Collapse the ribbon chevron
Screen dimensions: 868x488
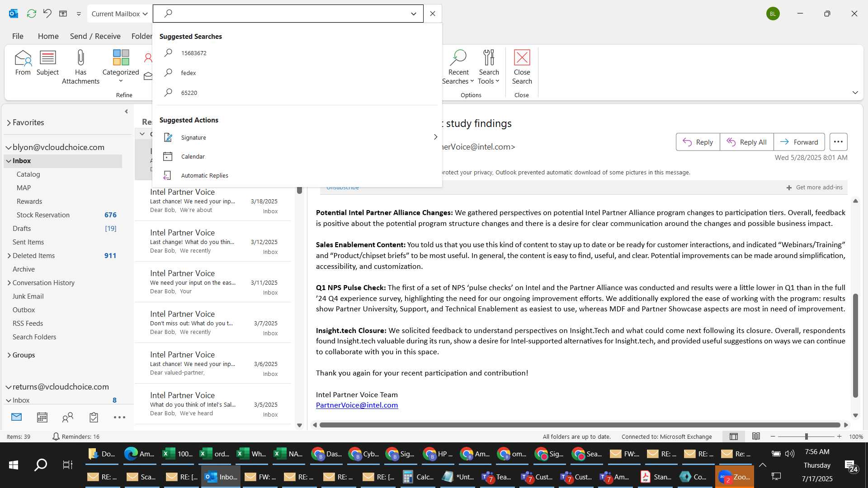[855, 93]
